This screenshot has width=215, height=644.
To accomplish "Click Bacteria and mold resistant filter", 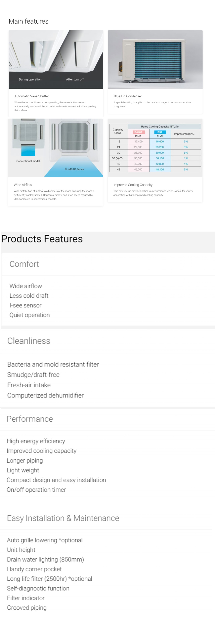I will click(53, 364).
